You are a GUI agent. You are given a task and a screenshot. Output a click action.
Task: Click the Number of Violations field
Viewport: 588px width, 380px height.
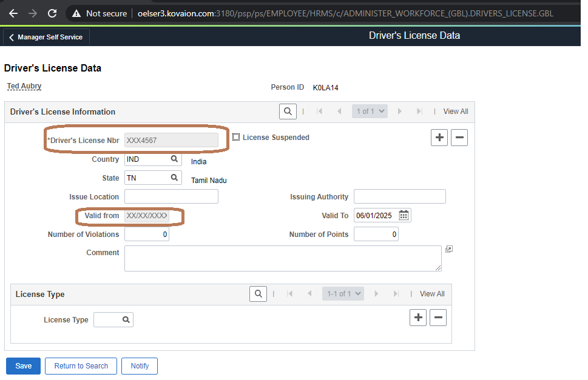[147, 234]
